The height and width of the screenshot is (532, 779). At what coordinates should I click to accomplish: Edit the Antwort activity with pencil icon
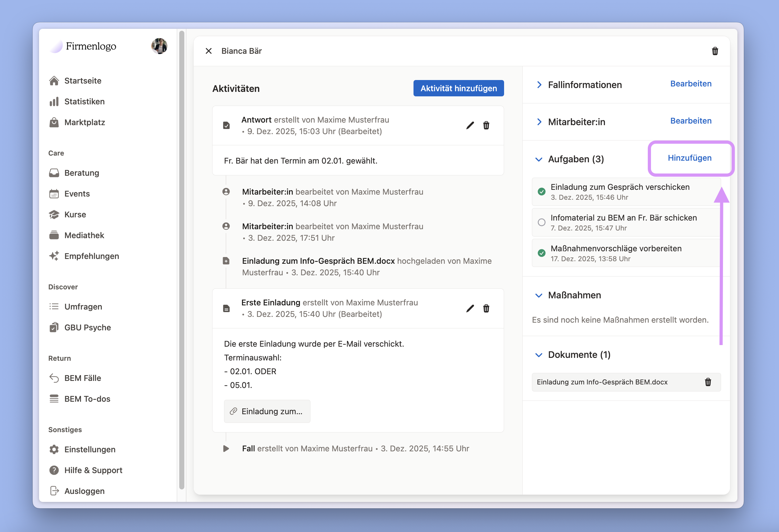[x=470, y=125]
